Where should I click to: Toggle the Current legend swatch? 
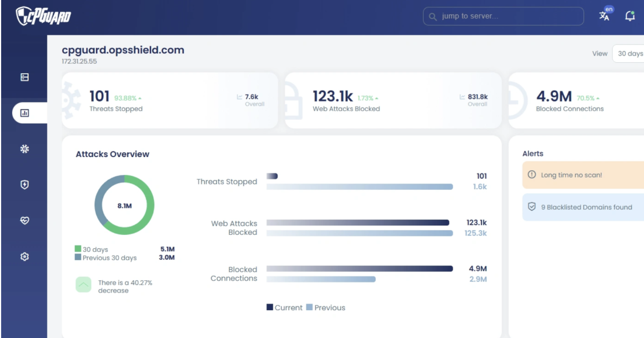point(269,307)
